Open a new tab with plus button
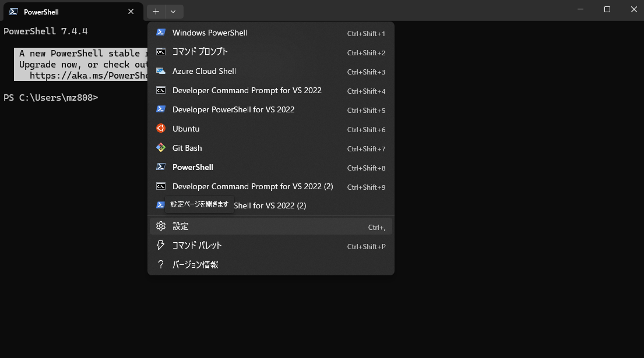644x358 pixels. pos(156,12)
